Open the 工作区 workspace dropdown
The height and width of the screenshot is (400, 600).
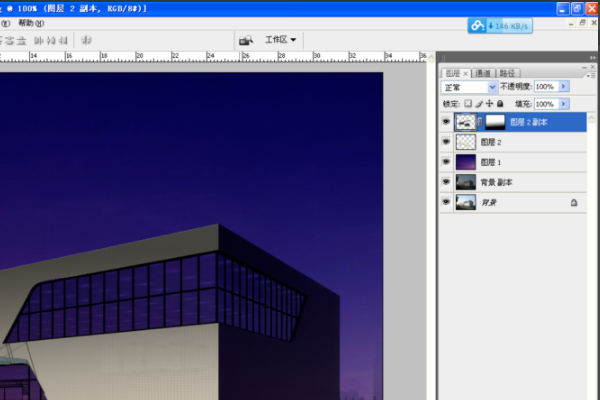tap(280, 40)
